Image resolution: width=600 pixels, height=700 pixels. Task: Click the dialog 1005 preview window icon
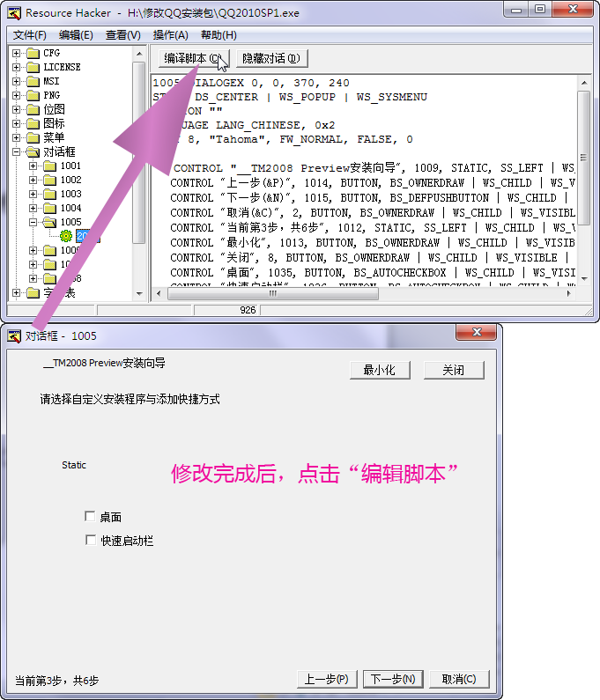point(14,336)
